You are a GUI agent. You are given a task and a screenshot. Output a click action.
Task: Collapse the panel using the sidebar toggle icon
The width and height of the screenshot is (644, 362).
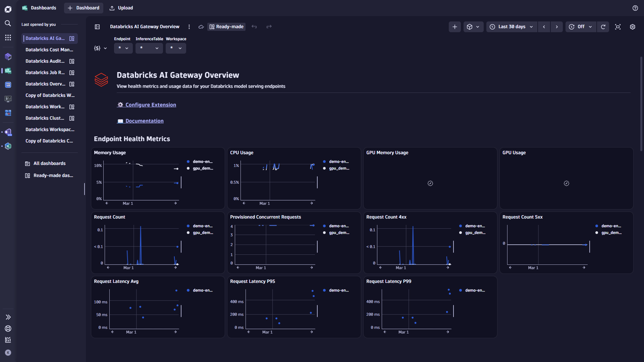97,27
